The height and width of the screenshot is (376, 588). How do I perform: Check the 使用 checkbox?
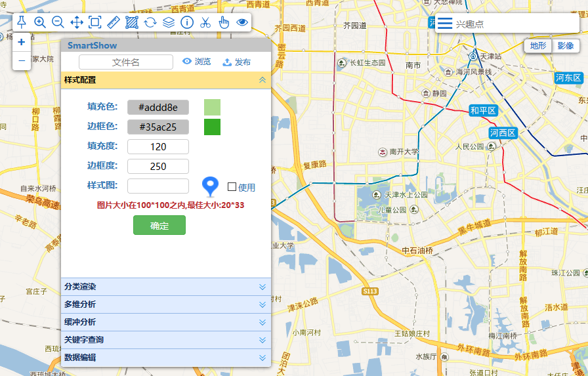coord(232,187)
